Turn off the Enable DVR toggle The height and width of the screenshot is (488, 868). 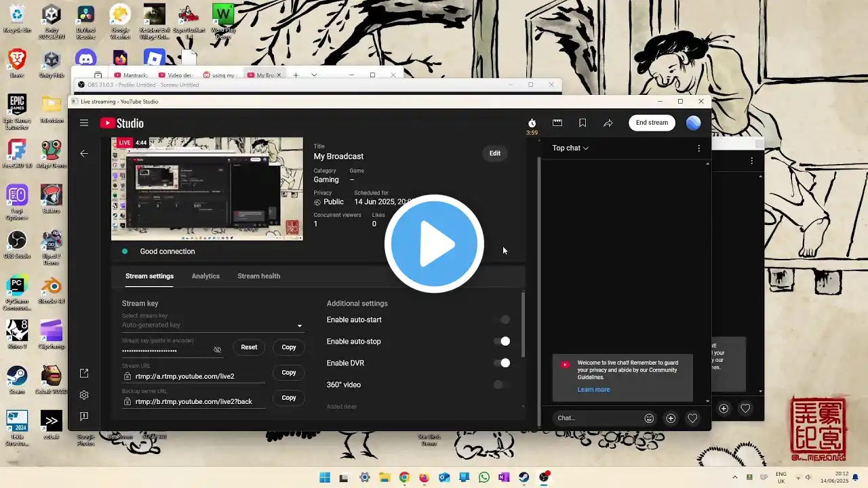pos(502,363)
